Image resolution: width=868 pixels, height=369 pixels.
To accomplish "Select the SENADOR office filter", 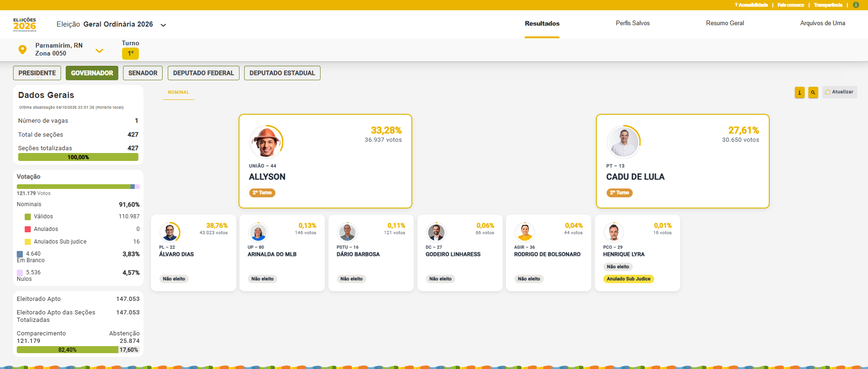I will pos(143,73).
